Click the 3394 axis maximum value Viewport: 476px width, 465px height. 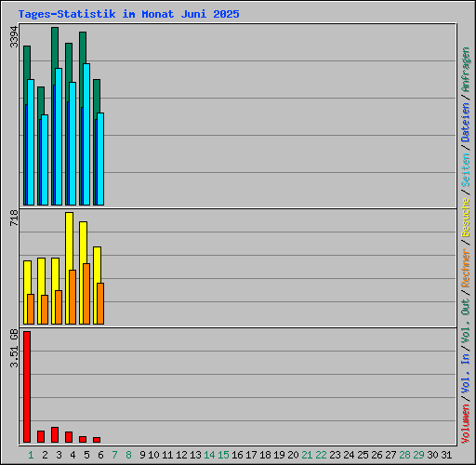[14, 36]
